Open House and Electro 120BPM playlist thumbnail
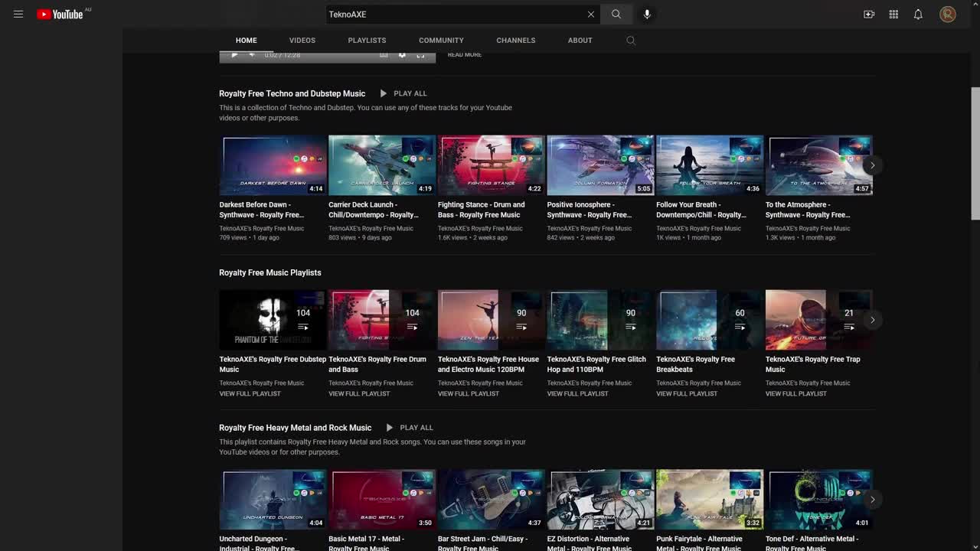The image size is (980, 551). [x=491, y=320]
